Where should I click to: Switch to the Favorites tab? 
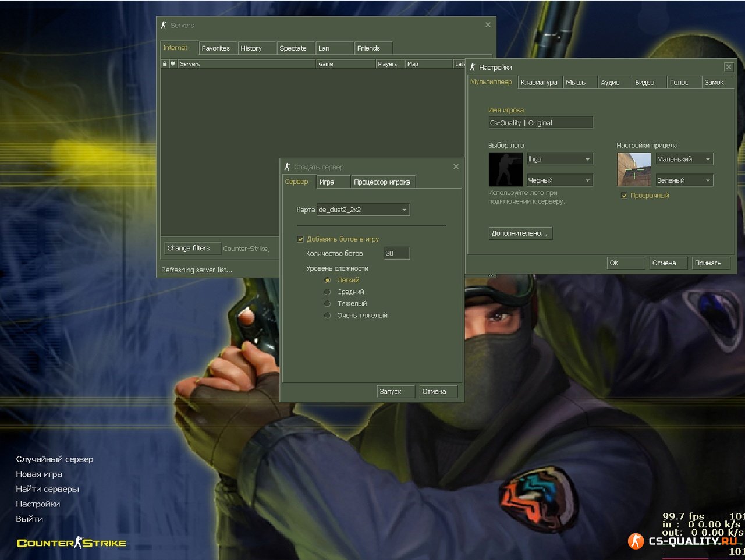(x=218, y=48)
